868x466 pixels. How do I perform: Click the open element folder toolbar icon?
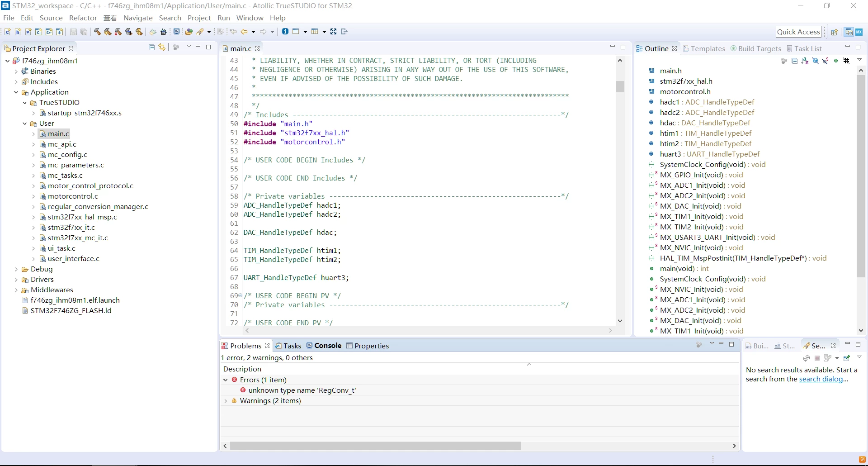click(189, 32)
